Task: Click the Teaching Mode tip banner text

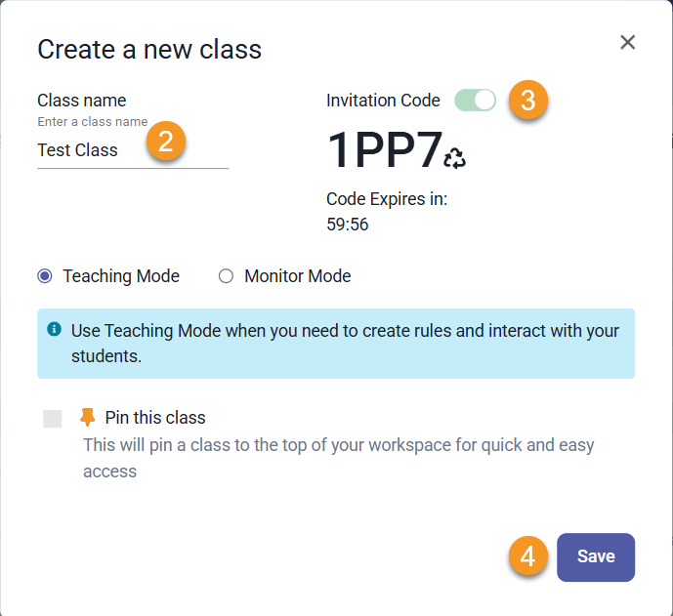Action: tap(345, 343)
